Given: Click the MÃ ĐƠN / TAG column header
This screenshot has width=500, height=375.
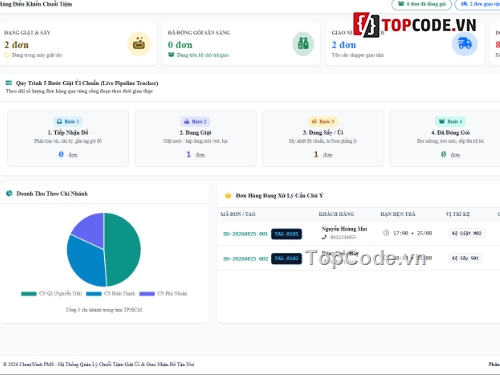Looking at the screenshot, I should (238, 214).
